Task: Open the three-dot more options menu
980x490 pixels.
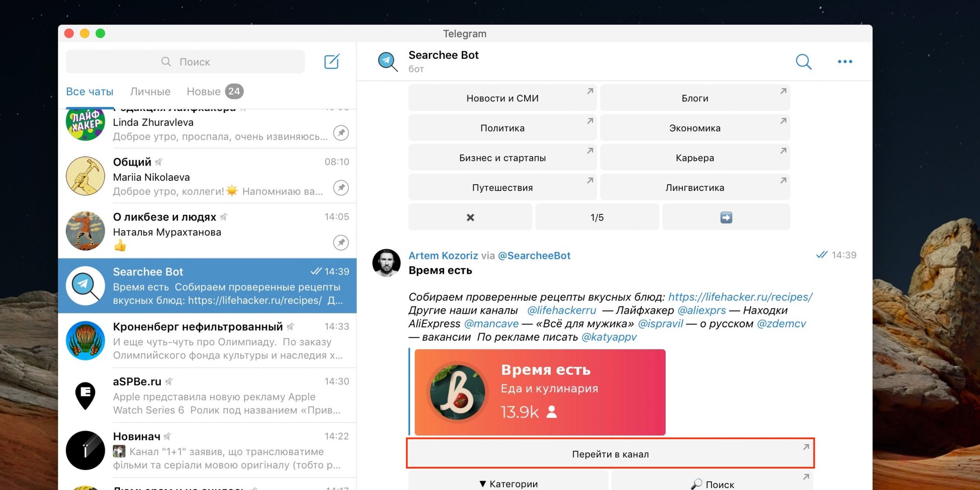Action: pyautogui.click(x=845, y=61)
